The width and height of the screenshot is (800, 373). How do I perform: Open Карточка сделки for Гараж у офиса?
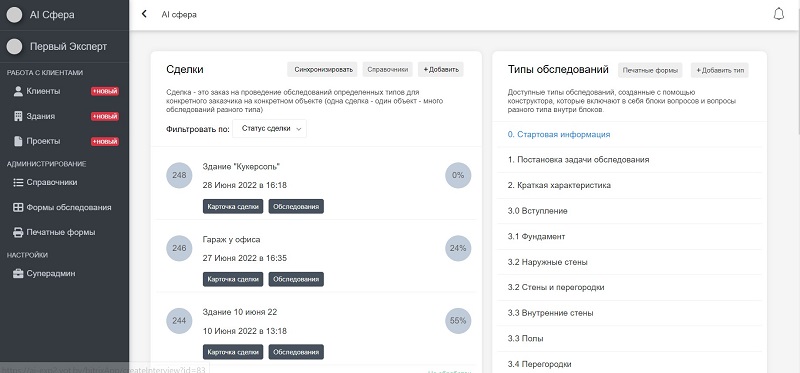233,280
